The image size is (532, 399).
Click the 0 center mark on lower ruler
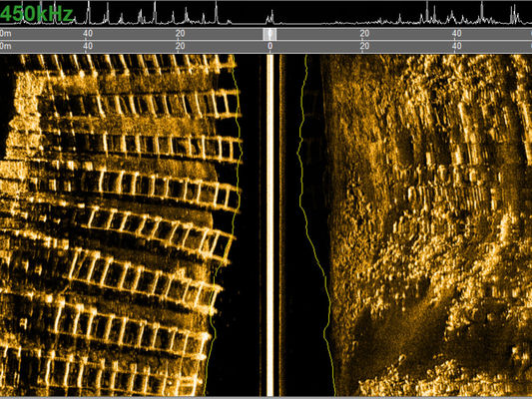tap(270, 46)
